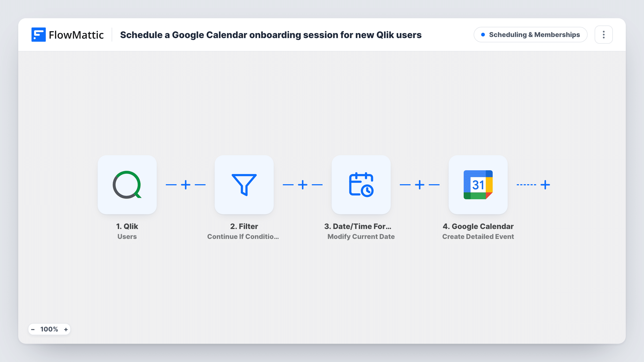The height and width of the screenshot is (362, 644).
Task: Click the 'Modify Current Date' subtitle
Action: [361, 237]
